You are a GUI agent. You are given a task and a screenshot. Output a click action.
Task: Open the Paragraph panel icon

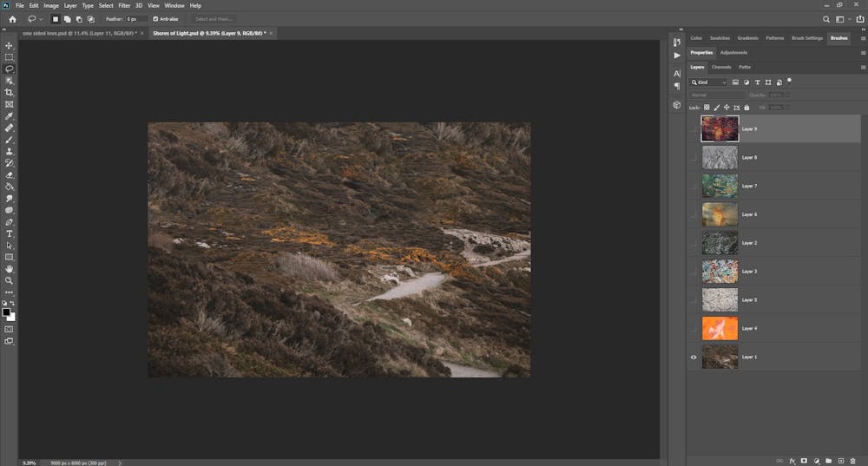pos(677,86)
